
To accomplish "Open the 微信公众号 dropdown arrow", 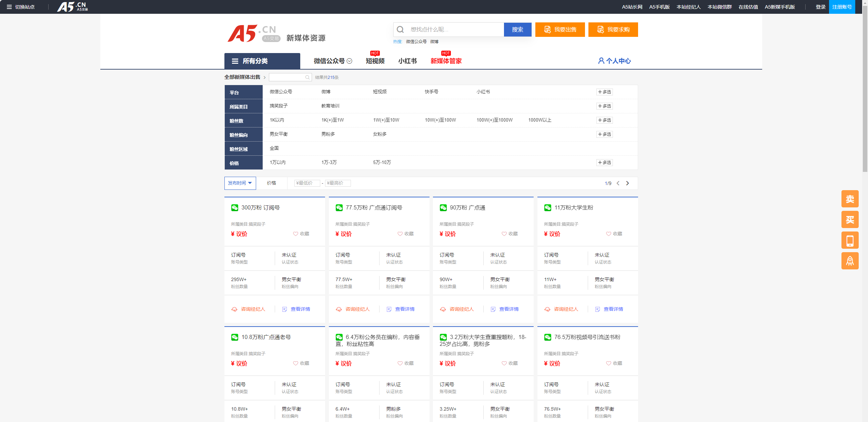I will point(350,61).
